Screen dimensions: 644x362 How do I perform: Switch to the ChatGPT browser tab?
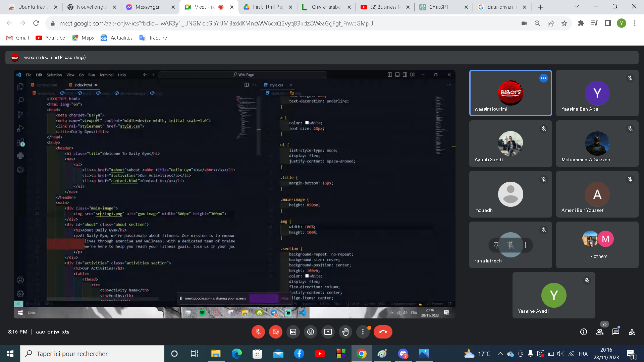click(443, 7)
